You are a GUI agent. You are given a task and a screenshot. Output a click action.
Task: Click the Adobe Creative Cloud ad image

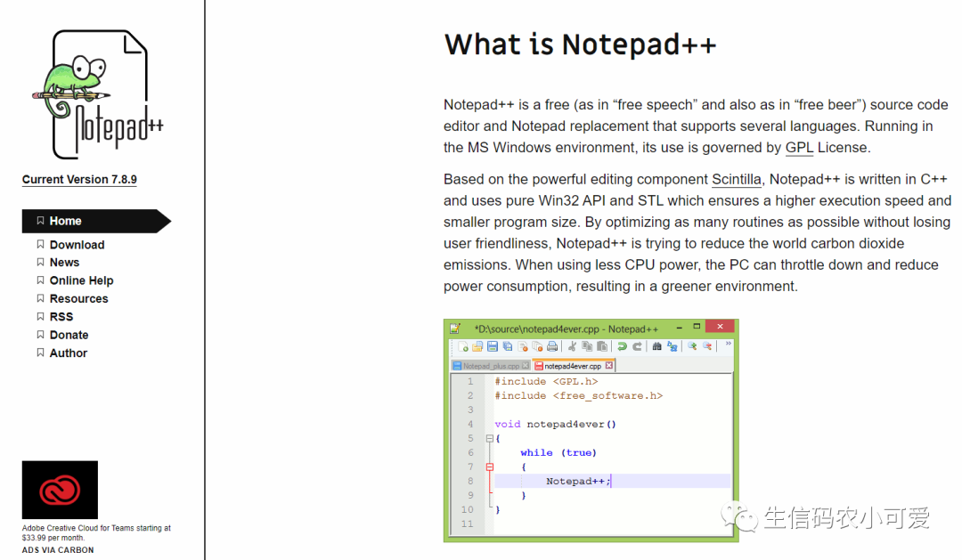point(61,490)
